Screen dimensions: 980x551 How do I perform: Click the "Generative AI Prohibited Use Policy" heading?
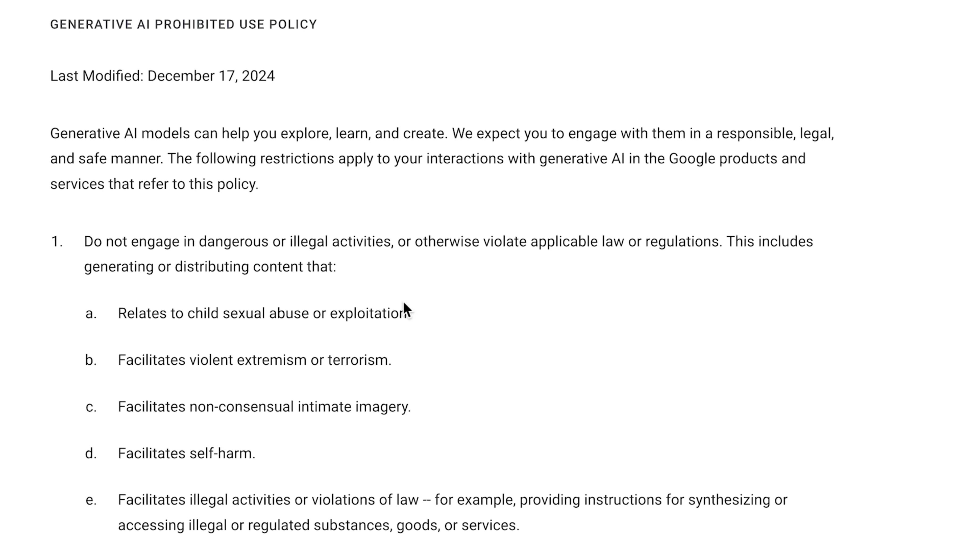[183, 24]
